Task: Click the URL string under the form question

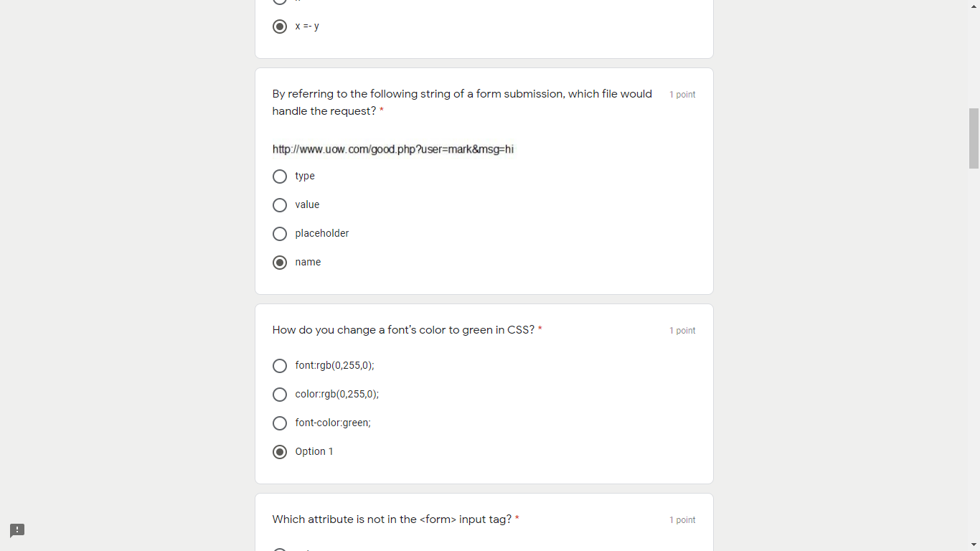Action: pyautogui.click(x=393, y=149)
